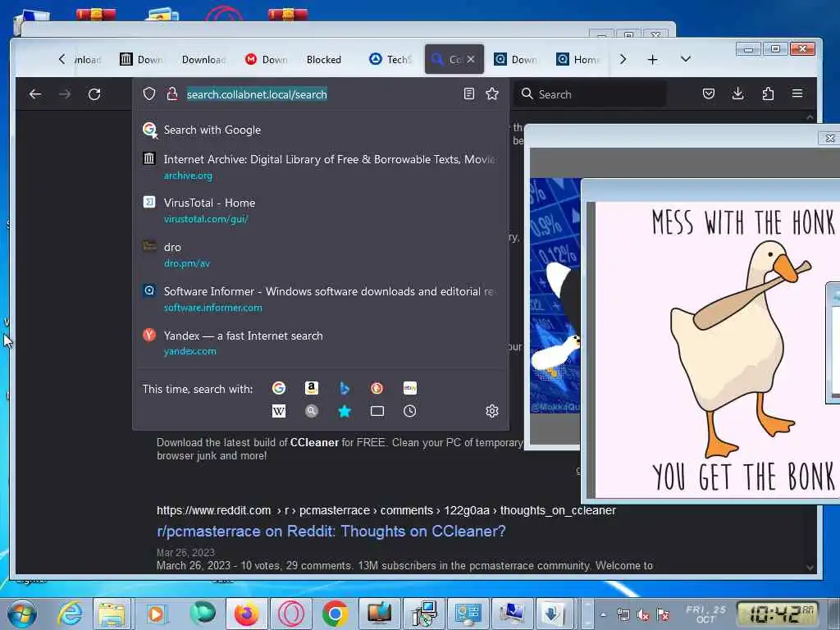
Task: Click the address bar URL field
Action: (322, 94)
